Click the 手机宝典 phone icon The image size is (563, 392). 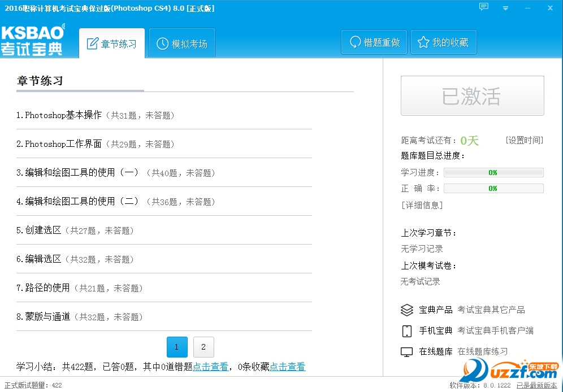tap(407, 330)
